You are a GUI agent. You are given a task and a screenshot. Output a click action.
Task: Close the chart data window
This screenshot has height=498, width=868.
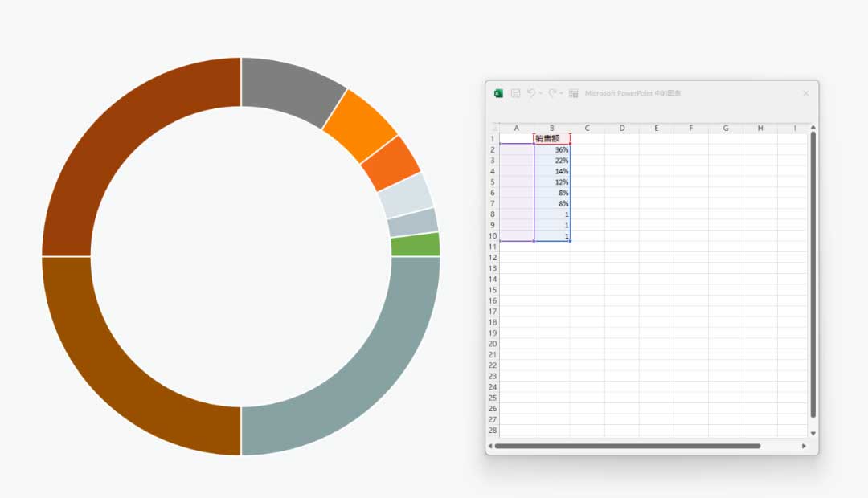(805, 94)
